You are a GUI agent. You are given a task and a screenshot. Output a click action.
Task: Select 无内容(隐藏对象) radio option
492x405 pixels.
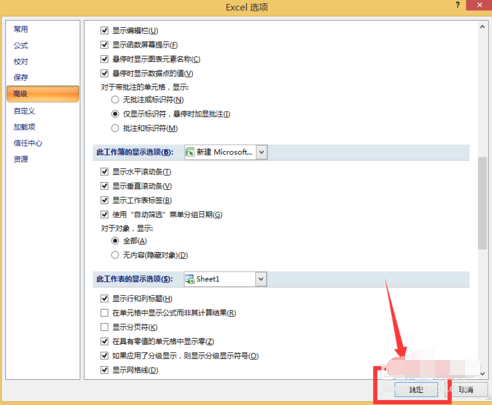pos(115,255)
